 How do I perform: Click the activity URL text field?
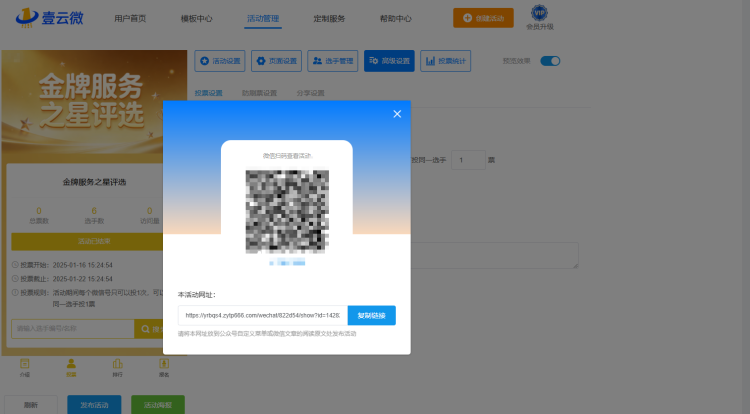click(263, 316)
